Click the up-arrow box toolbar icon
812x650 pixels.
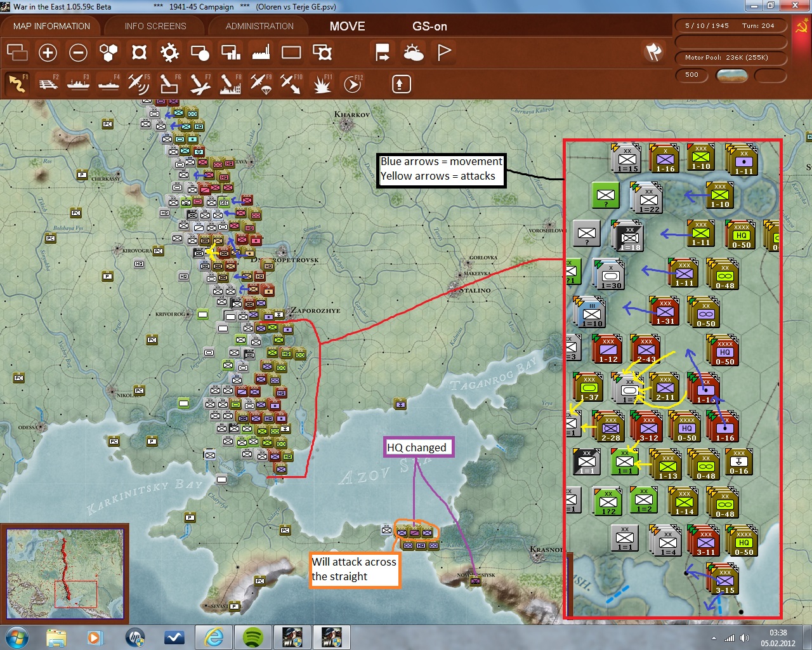(401, 84)
